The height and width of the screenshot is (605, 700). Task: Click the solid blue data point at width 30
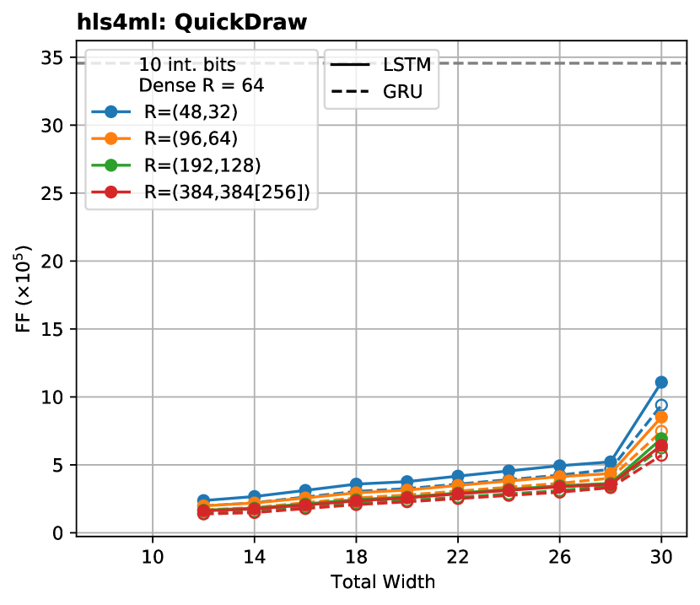(x=661, y=382)
